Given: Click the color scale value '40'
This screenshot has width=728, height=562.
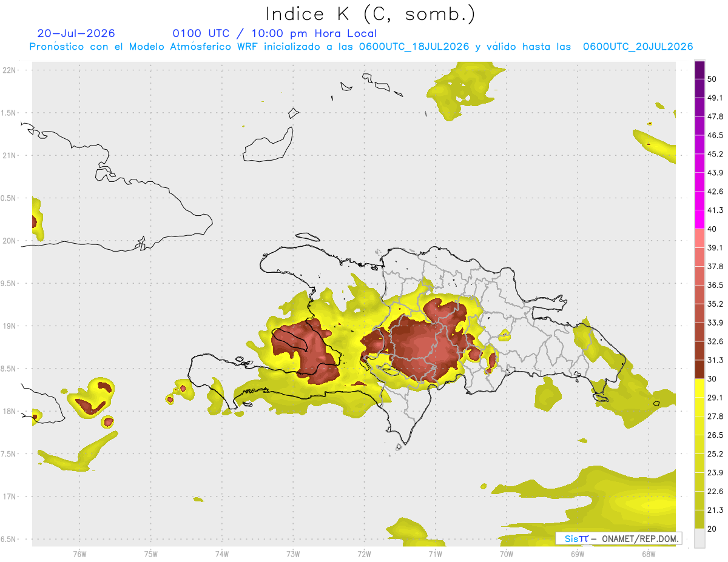Looking at the screenshot, I should coord(712,229).
